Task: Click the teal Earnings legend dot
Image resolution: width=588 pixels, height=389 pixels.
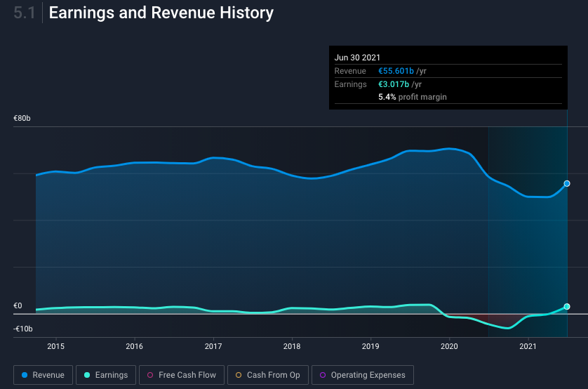Action: 87,375
